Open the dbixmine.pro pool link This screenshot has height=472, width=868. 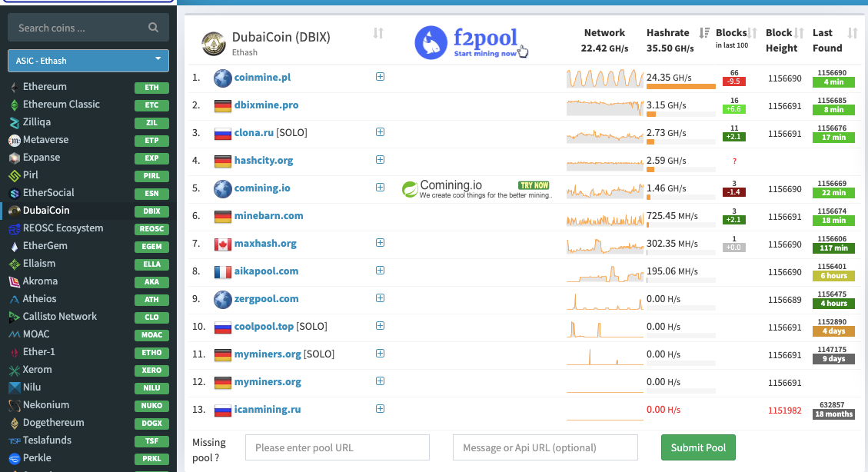(266, 105)
